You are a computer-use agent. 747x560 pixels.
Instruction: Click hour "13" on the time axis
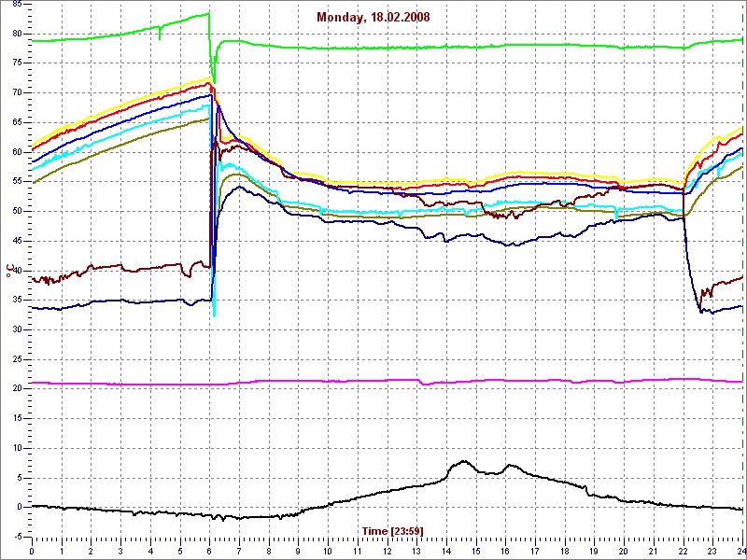(416, 550)
